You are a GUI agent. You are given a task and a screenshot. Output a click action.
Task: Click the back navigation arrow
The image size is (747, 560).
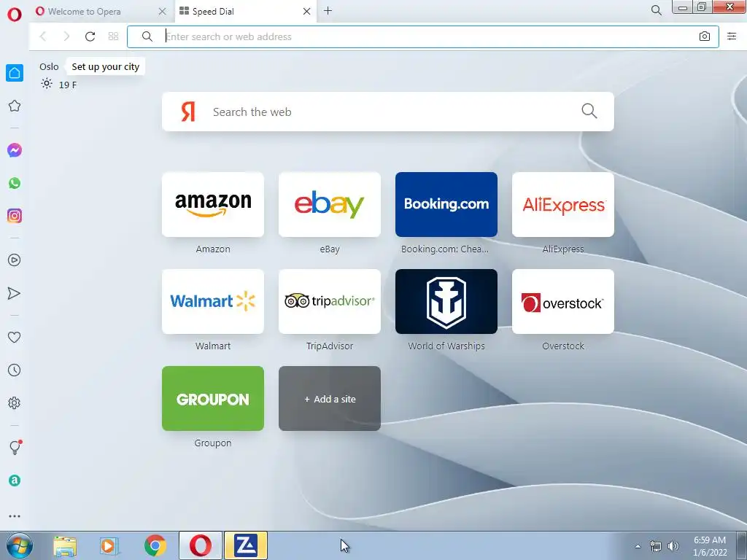coord(43,36)
